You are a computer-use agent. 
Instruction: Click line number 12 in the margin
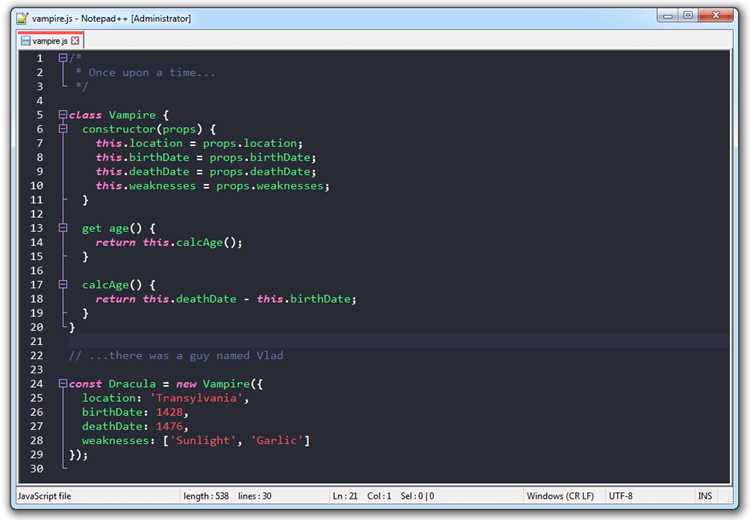(36, 214)
